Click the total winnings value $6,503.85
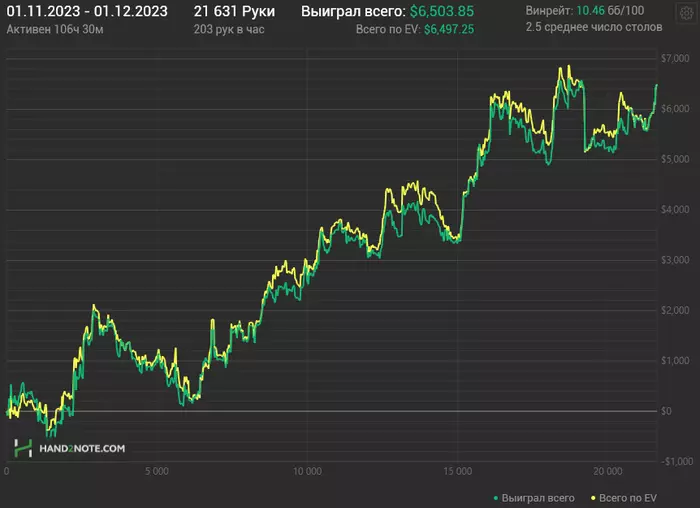The width and height of the screenshot is (700, 508). [442, 11]
